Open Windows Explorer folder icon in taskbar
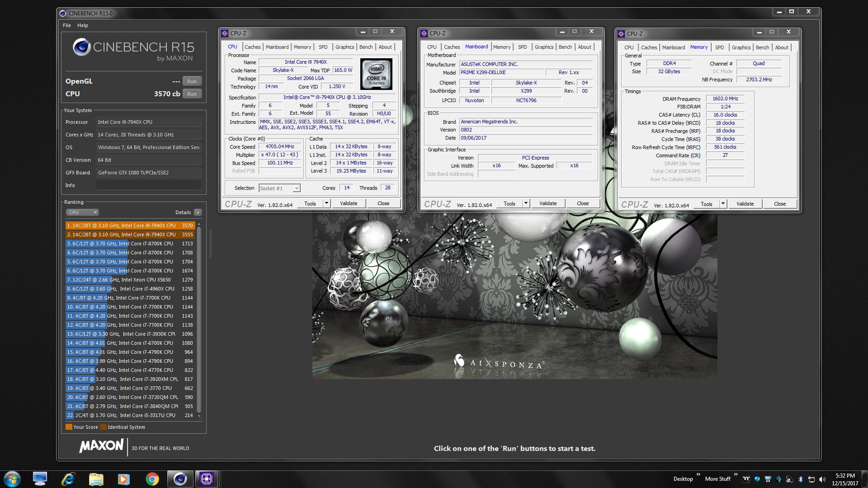868x488 pixels. [x=96, y=479]
